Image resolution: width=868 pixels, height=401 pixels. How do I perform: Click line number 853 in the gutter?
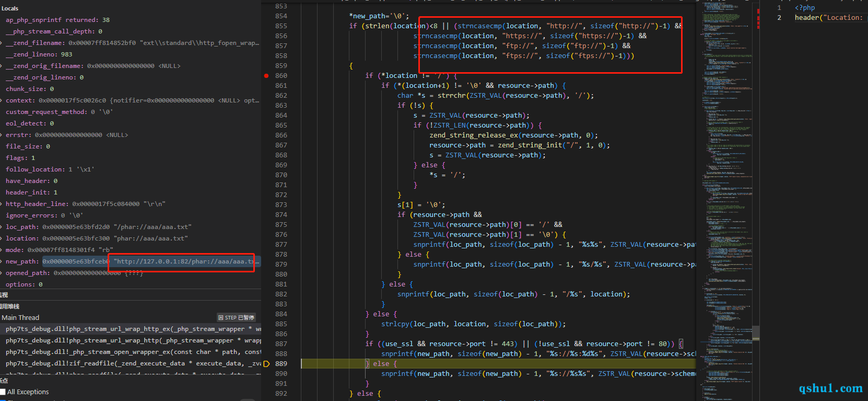click(281, 6)
